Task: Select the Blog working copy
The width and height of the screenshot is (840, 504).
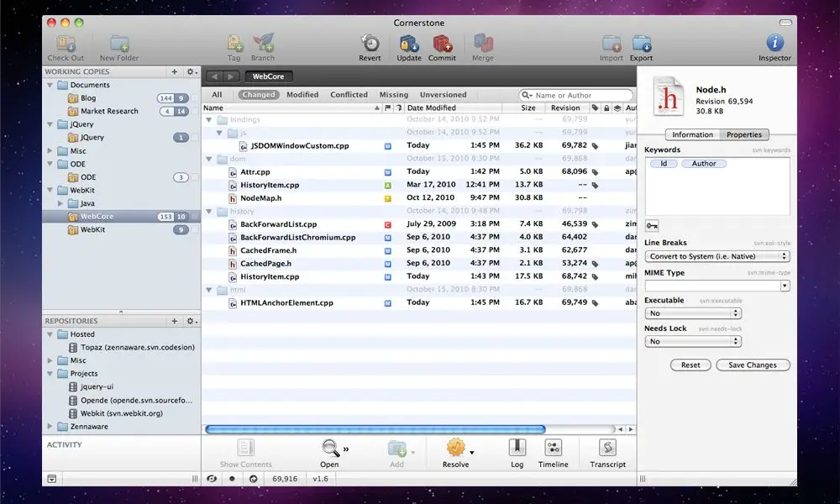Action: pos(120,98)
